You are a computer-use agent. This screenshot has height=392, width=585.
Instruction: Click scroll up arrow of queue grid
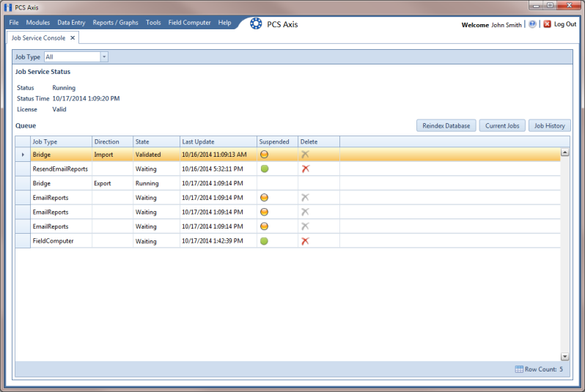pos(565,152)
